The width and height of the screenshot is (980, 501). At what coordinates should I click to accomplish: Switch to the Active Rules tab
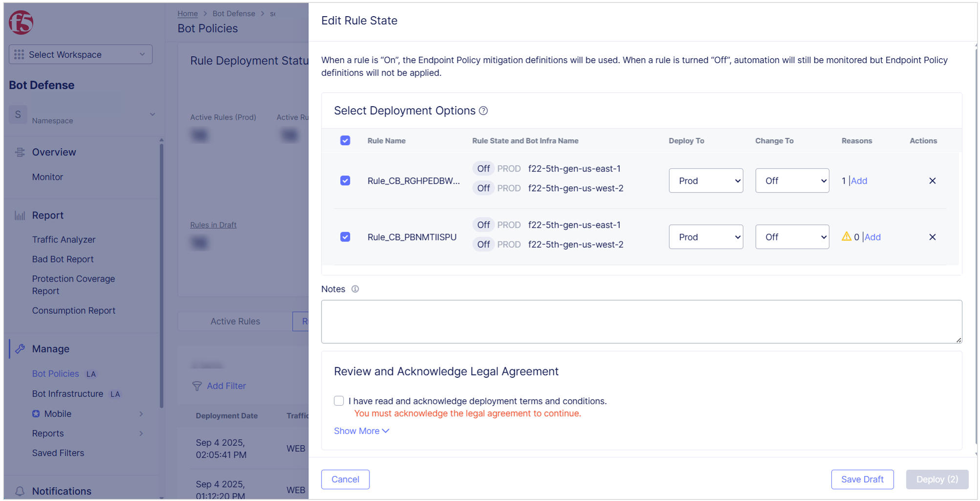235,321
